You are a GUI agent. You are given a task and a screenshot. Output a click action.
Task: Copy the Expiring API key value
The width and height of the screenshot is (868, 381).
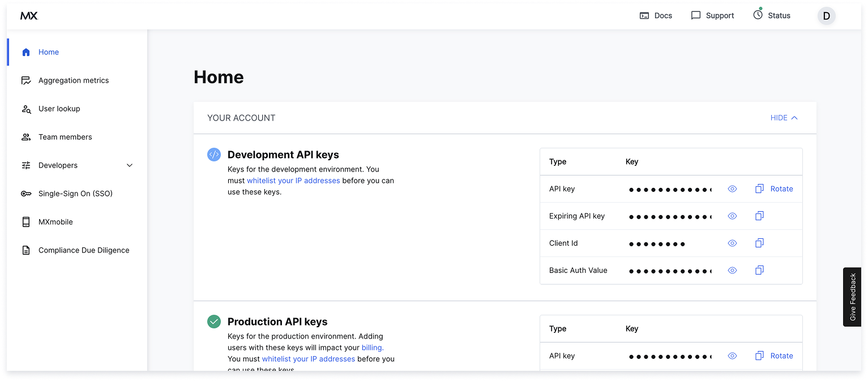[759, 216]
